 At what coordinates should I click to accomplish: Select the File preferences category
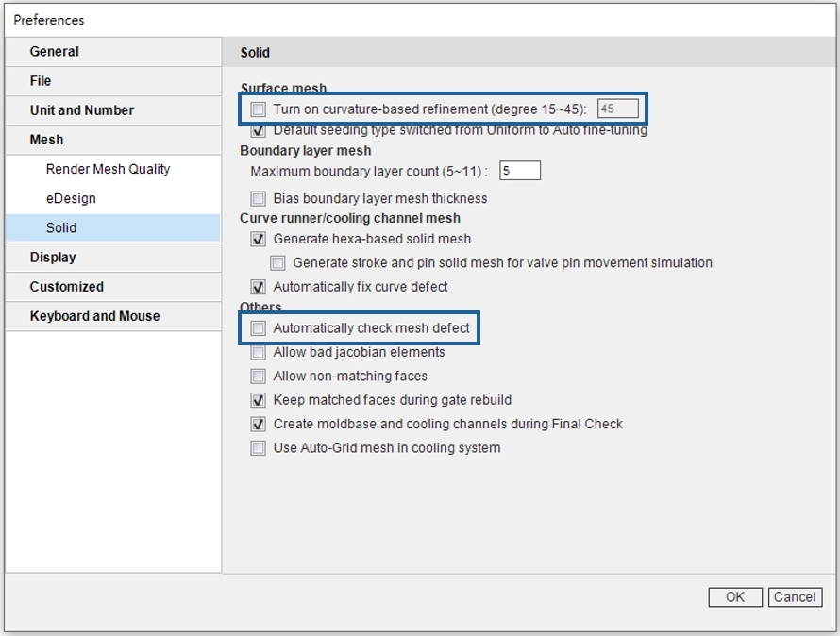(41, 81)
